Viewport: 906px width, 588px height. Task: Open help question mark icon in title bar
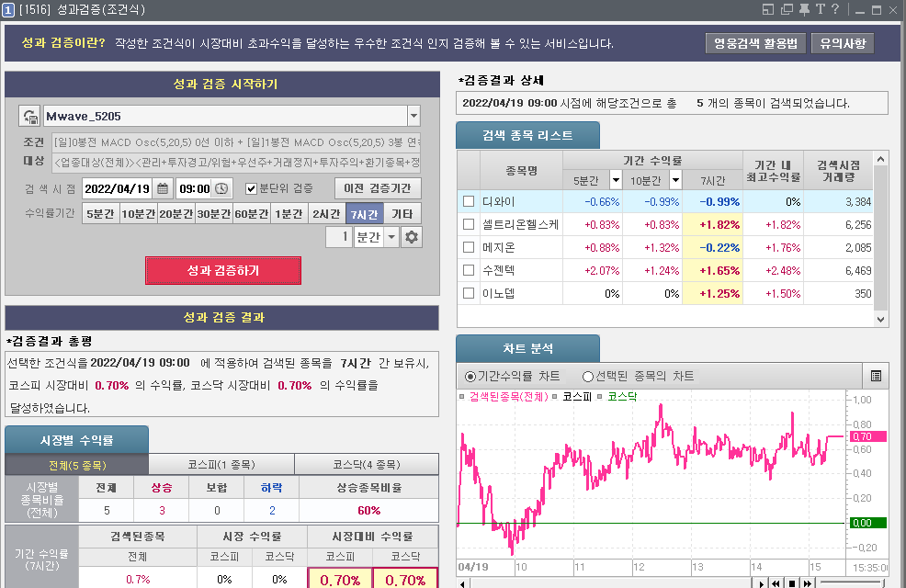[835, 9]
